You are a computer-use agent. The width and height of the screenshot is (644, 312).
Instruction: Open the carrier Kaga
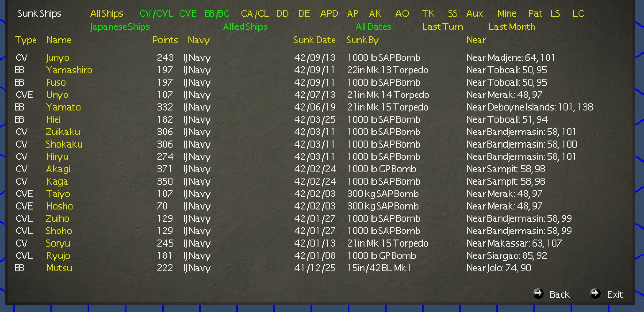(x=57, y=181)
